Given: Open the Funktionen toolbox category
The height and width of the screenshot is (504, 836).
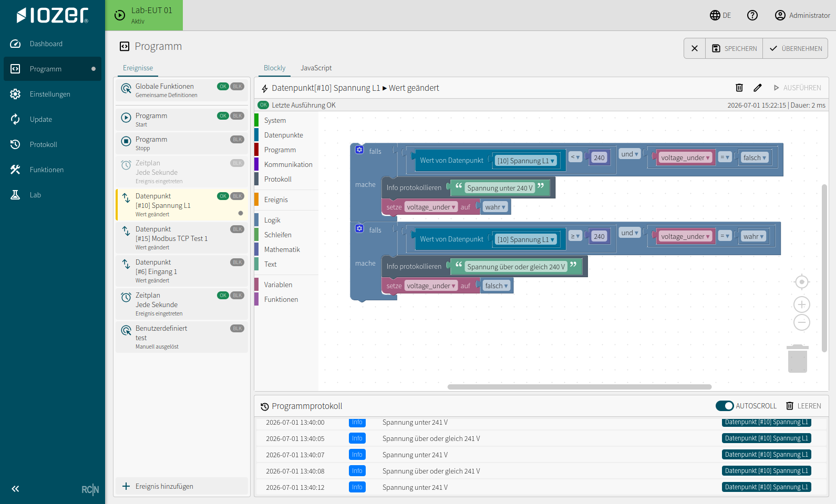Looking at the screenshot, I should click(286, 299).
